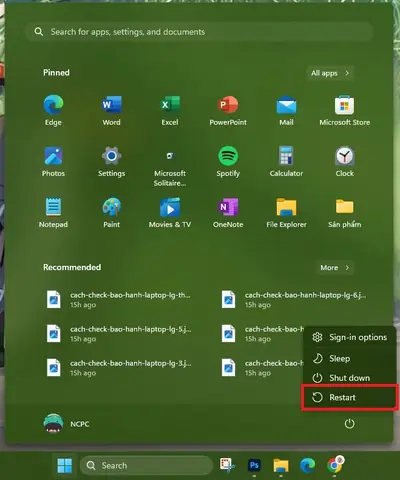Screen dimensions: 400x480
Task: Launch OneNote
Action: (x=228, y=213)
